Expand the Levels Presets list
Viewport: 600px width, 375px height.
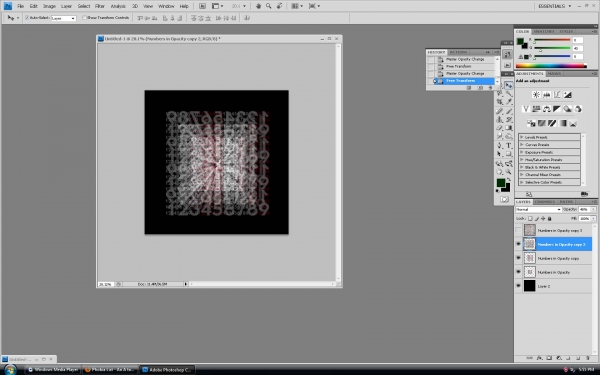point(522,137)
